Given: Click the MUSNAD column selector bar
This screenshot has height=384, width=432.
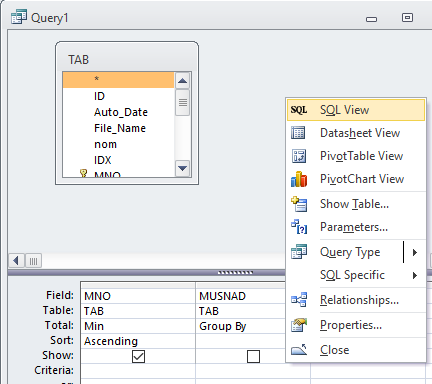Looking at the screenshot, I should pyautogui.click(x=241, y=285).
